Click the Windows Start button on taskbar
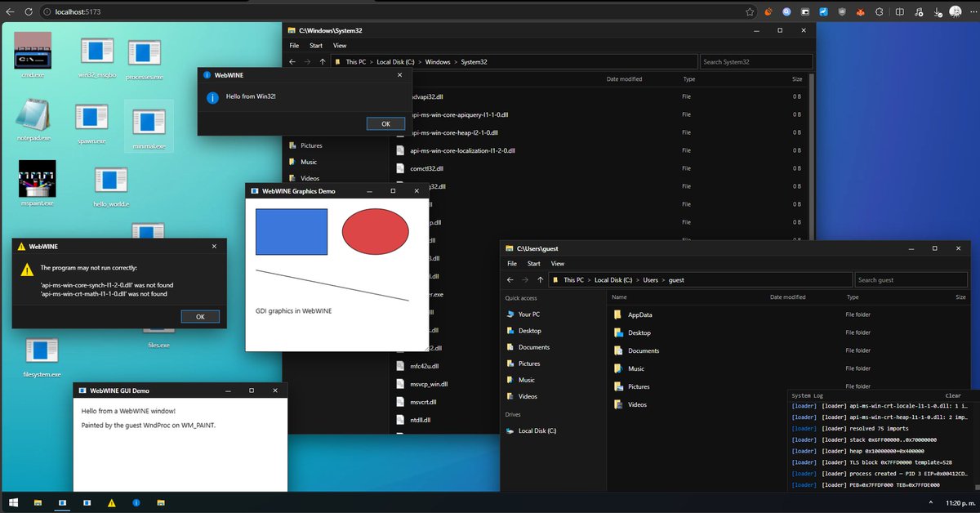 pyautogui.click(x=13, y=502)
